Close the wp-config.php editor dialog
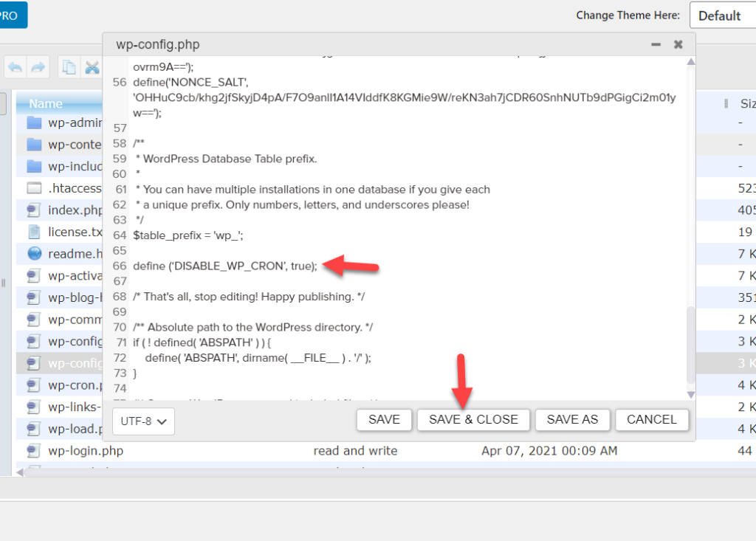This screenshot has width=756, height=541. 678,44
